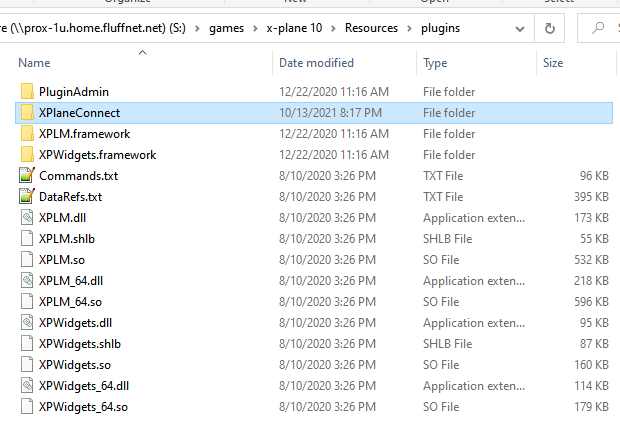Click the Commands.txt file icon
Image resolution: width=620 pixels, height=423 pixels.
point(27,175)
